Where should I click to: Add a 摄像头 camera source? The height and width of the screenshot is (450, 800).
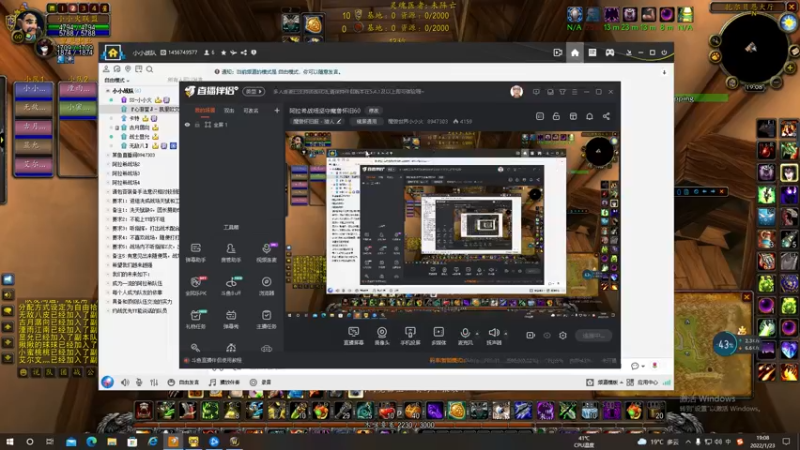pos(382,336)
